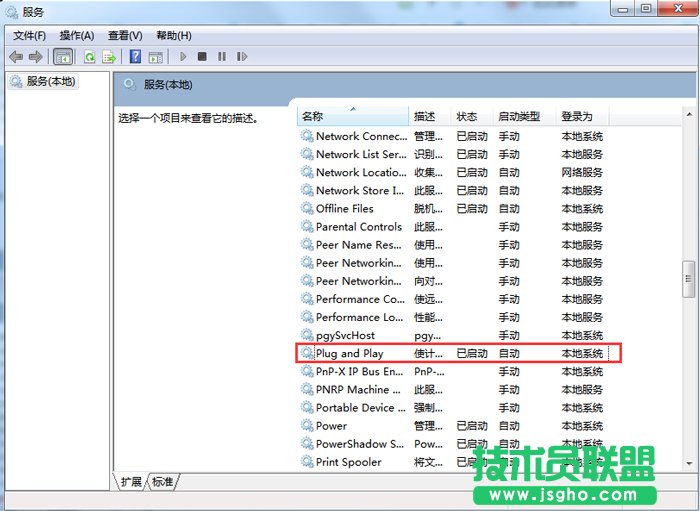Open the 文件(F) menu

tap(29, 36)
